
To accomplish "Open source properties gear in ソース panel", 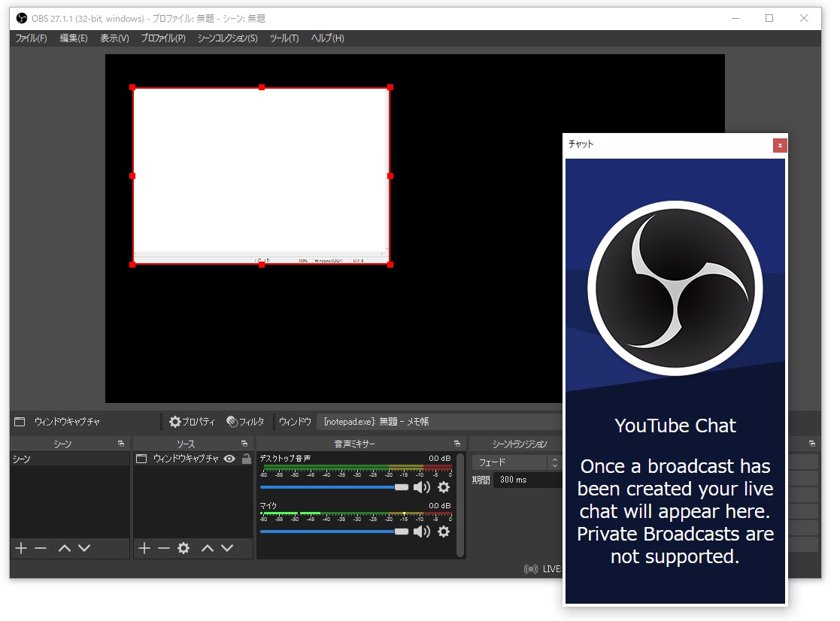I will pyautogui.click(x=183, y=548).
